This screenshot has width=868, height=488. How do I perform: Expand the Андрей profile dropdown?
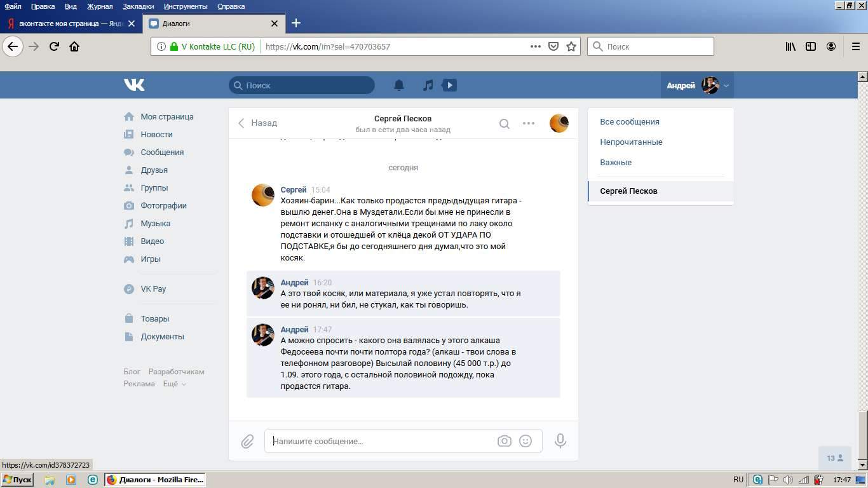pos(697,85)
